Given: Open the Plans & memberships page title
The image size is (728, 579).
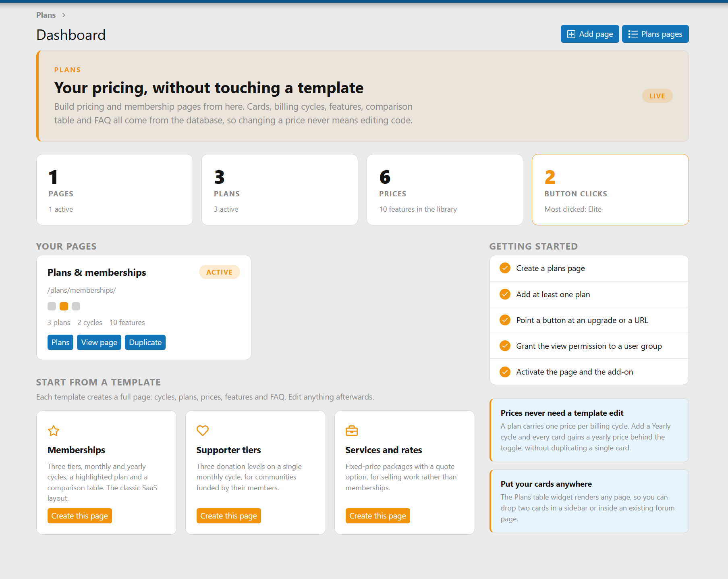Looking at the screenshot, I should (x=97, y=273).
